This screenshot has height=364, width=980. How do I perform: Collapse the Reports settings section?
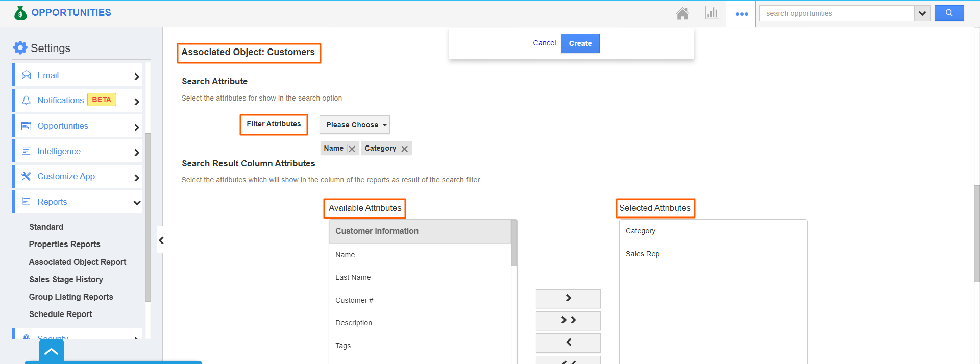[137, 203]
